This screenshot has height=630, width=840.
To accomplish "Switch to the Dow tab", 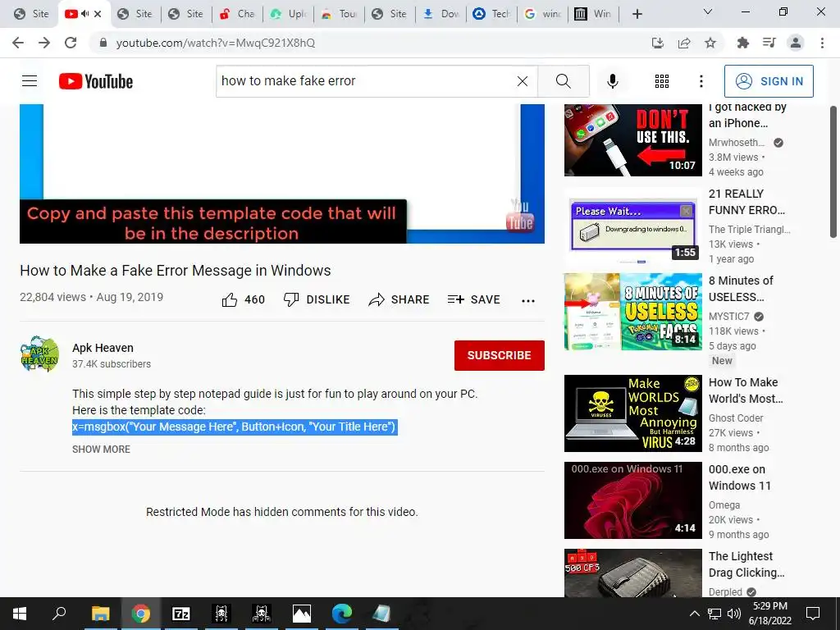I will [x=441, y=14].
